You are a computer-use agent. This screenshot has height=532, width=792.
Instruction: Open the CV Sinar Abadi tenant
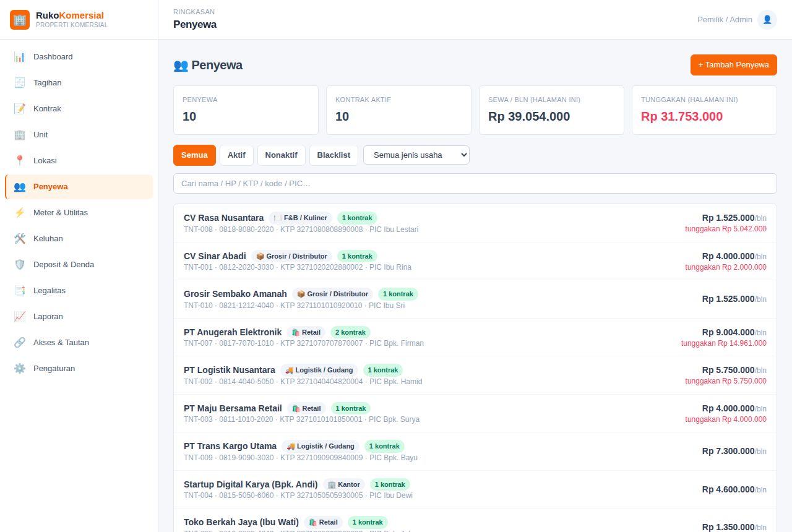click(475, 261)
